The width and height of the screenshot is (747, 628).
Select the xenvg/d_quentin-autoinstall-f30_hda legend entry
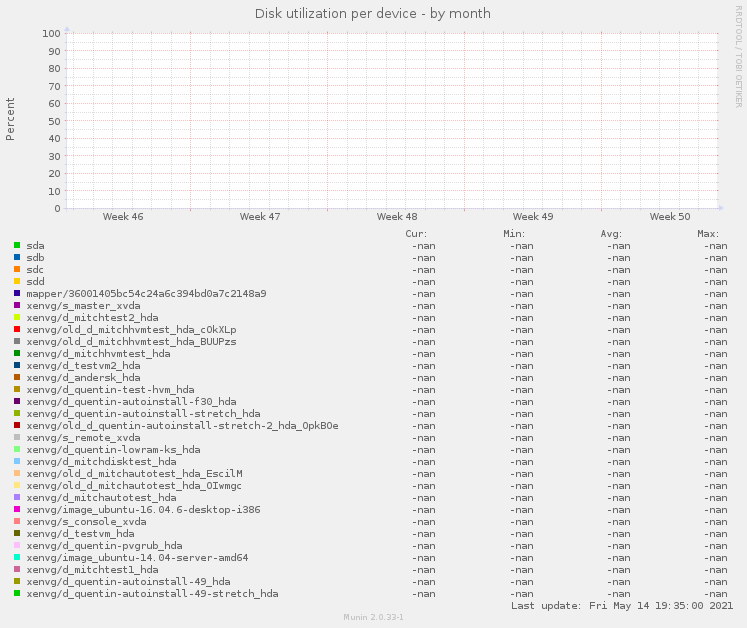coord(131,401)
